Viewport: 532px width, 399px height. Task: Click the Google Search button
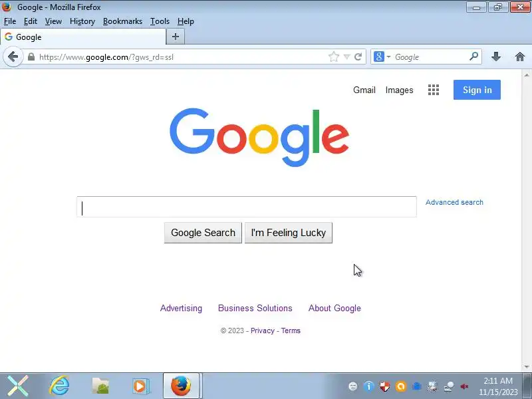203,233
